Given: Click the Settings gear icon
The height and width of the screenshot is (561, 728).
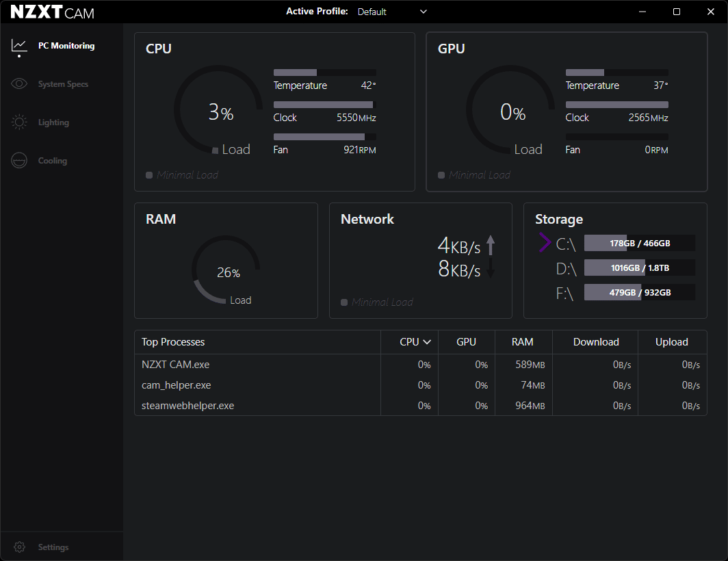Looking at the screenshot, I should point(19,547).
